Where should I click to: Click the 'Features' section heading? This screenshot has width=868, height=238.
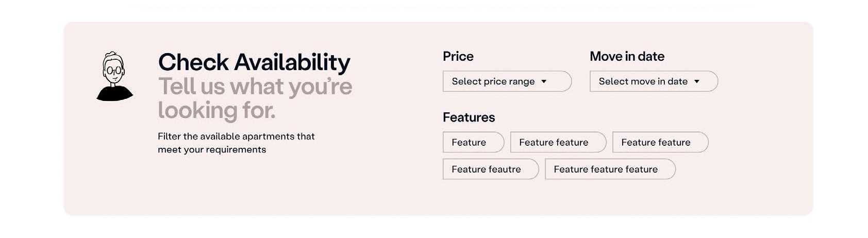[469, 117]
